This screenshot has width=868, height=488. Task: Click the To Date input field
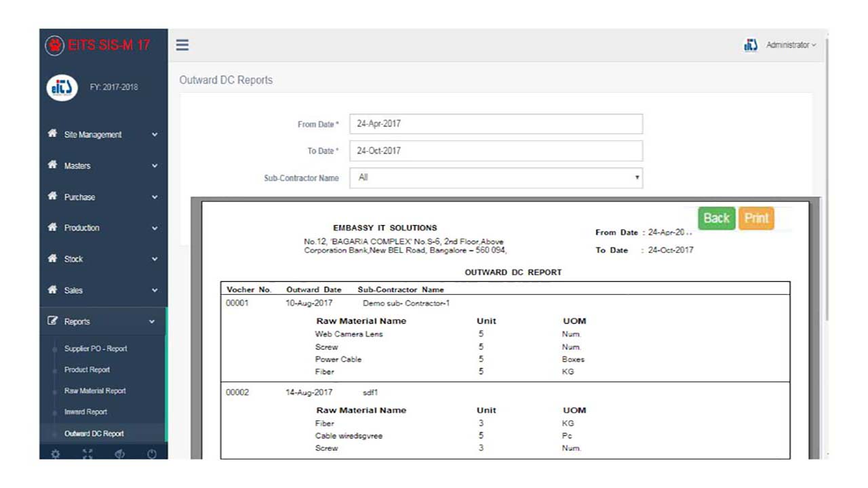click(x=496, y=150)
